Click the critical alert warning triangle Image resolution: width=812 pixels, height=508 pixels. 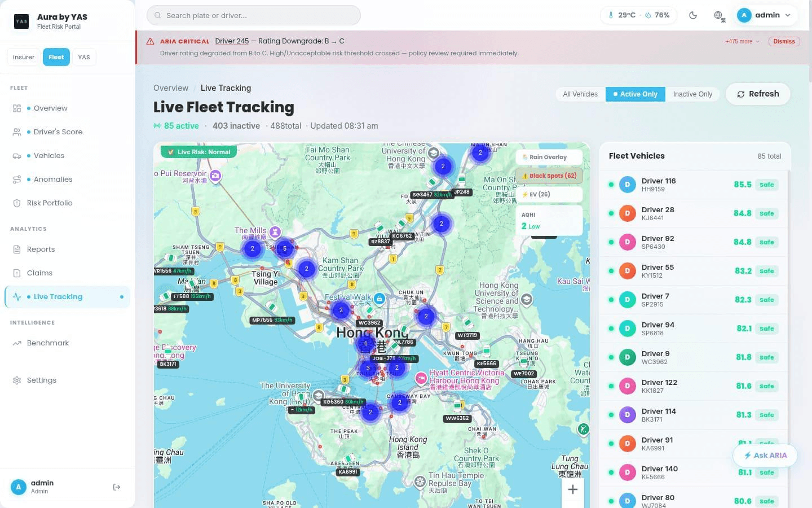[x=151, y=41]
